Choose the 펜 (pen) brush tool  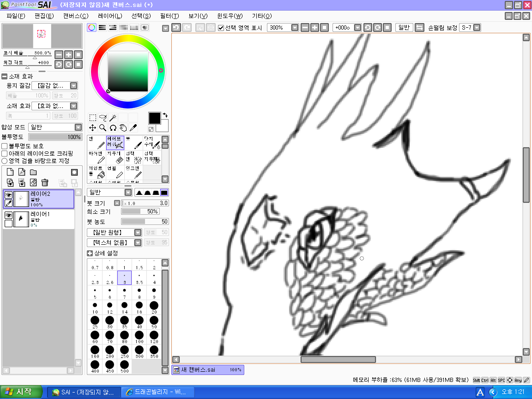click(97, 143)
